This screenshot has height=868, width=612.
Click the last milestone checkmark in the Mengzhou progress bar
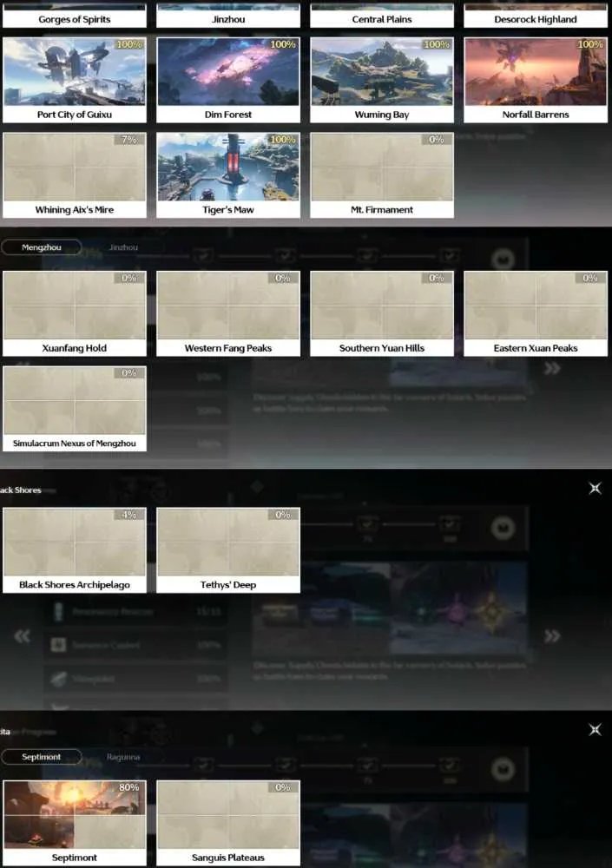click(x=450, y=255)
